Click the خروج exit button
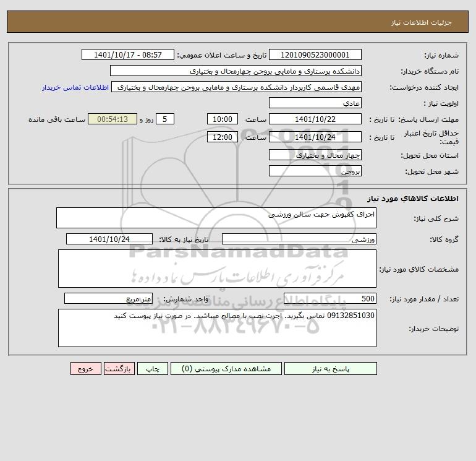Screen dimensions: 476x461 tap(85, 369)
